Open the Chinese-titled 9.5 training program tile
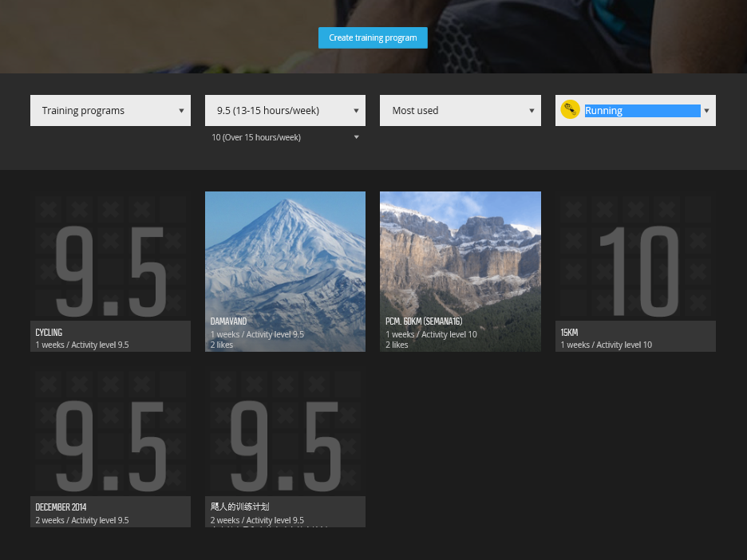This screenshot has width=747, height=560. coord(286,448)
